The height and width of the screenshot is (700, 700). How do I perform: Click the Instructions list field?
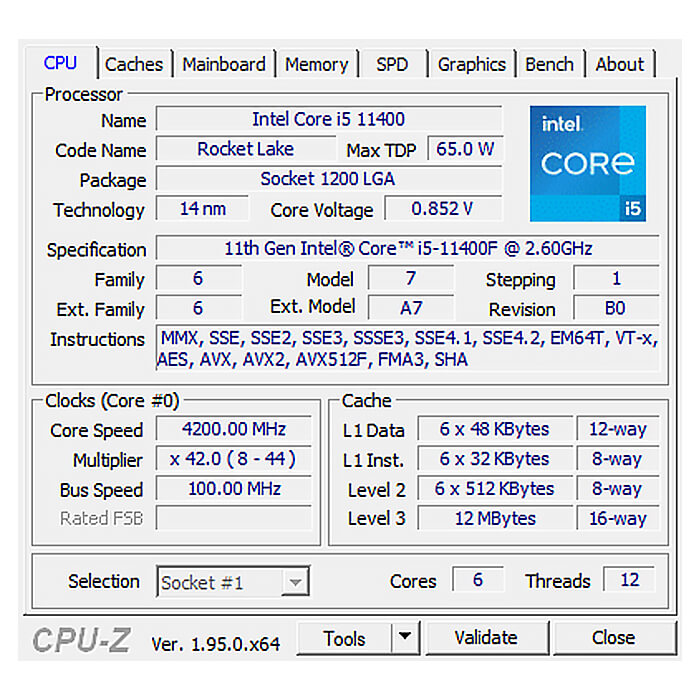pos(408,348)
